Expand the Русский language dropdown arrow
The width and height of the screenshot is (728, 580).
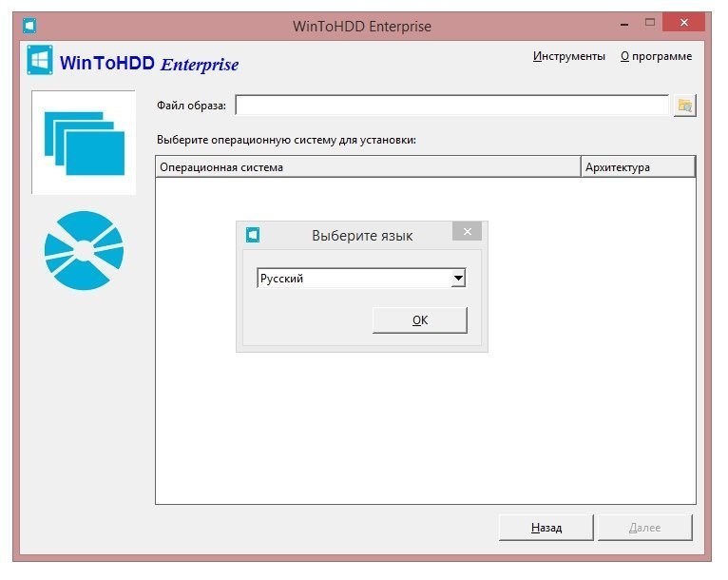[x=458, y=279]
